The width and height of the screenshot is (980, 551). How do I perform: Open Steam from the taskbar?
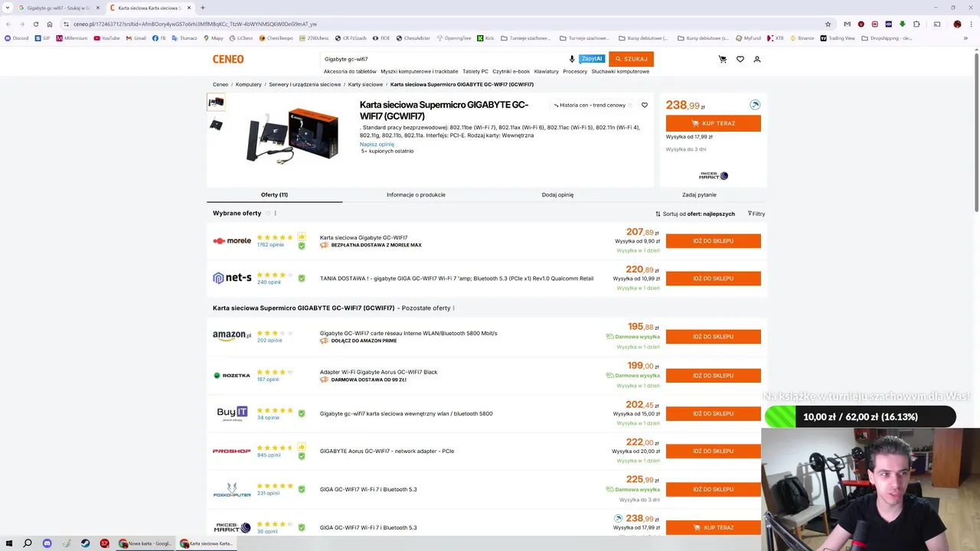tap(85, 543)
